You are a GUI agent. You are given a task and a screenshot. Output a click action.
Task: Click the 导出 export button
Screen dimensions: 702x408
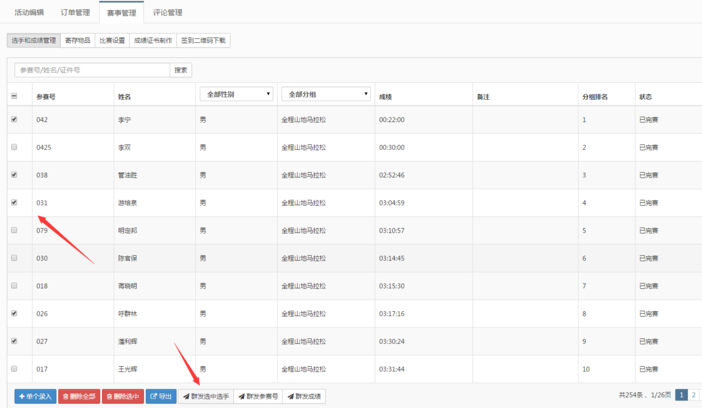(x=161, y=397)
